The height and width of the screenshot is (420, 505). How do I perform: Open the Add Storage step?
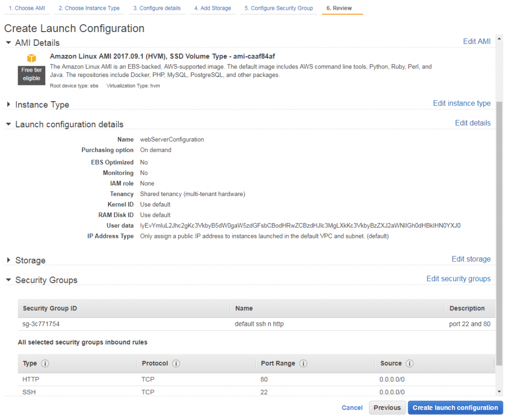click(213, 8)
